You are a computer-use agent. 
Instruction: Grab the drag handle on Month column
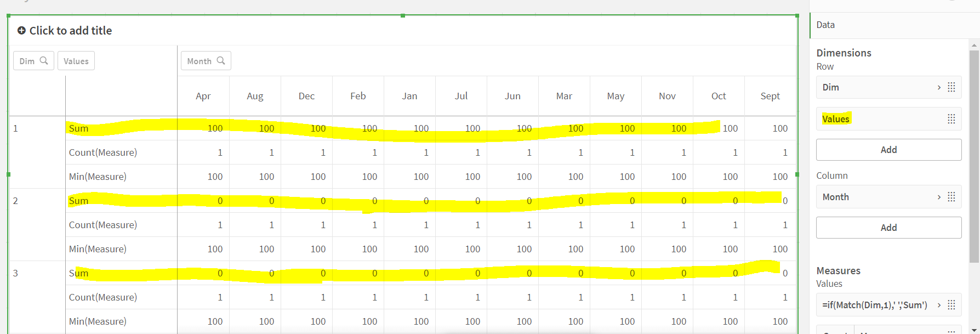coord(951,197)
